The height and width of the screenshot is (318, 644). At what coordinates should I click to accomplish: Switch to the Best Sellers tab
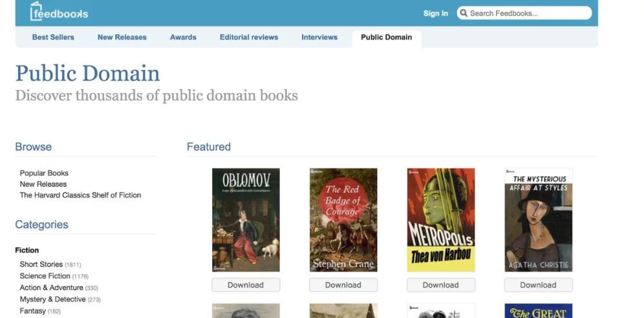click(53, 37)
